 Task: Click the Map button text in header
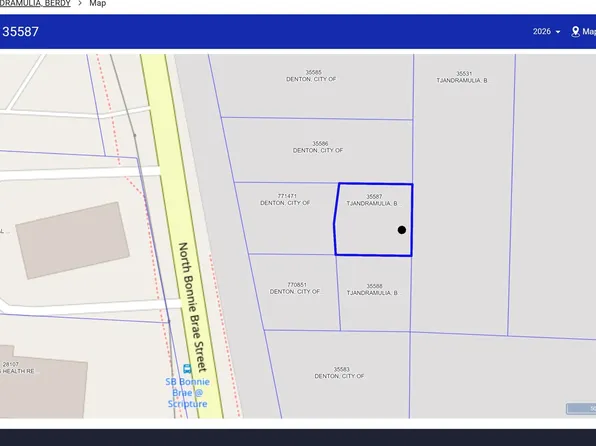coord(589,32)
